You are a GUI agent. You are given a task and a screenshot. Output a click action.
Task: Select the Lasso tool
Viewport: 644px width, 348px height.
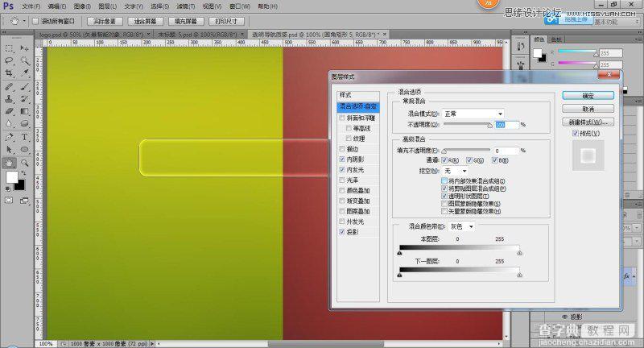tap(9, 60)
